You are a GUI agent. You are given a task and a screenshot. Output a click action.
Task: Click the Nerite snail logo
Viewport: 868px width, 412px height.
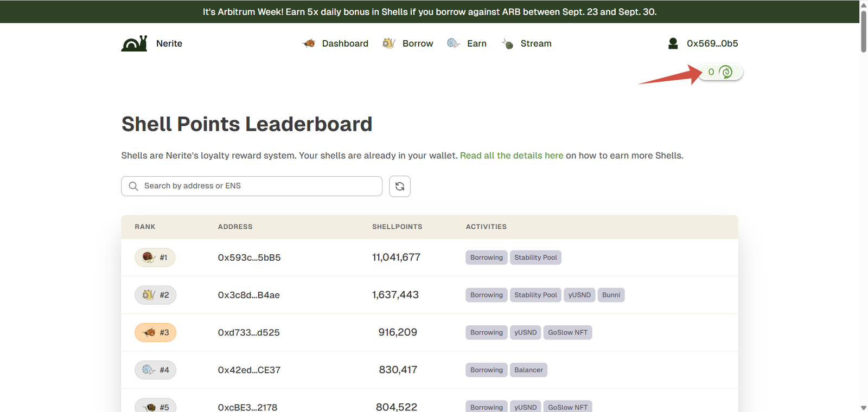pos(134,43)
